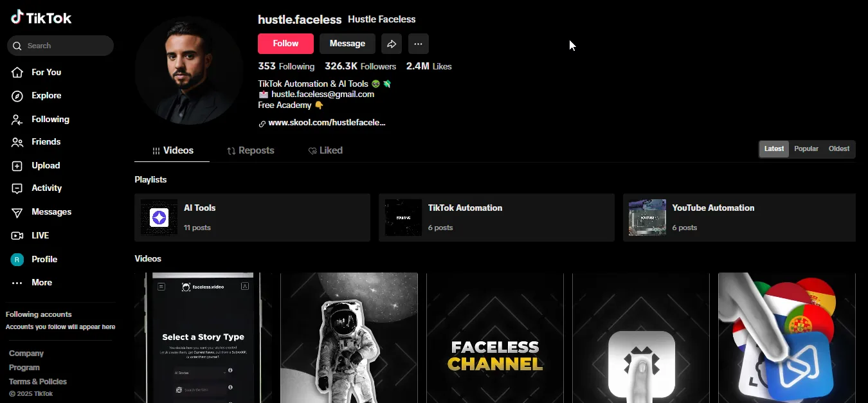The height and width of the screenshot is (403, 868).
Task: Open the hustle.faceless profile picture
Action: pos(189,70)
